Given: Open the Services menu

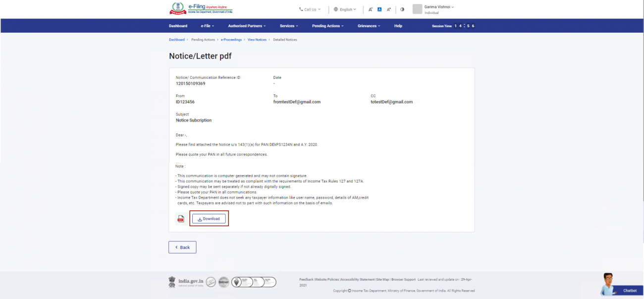Looking at the screenshot, I should (289, 25).
